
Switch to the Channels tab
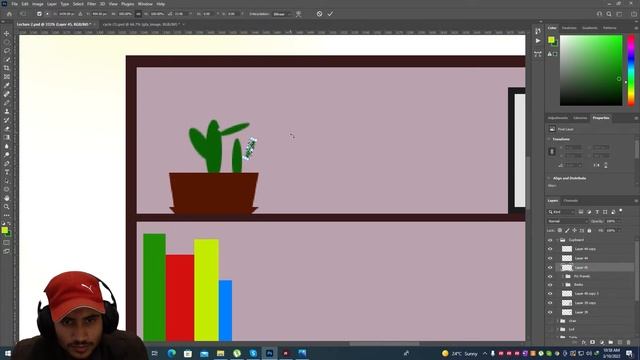point(571,200)
